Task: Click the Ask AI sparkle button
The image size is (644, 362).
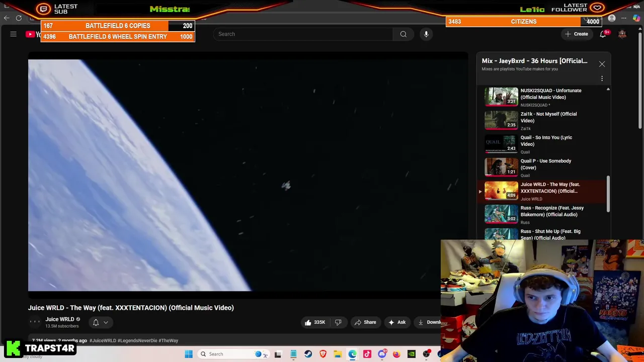Action: point(397,322)
